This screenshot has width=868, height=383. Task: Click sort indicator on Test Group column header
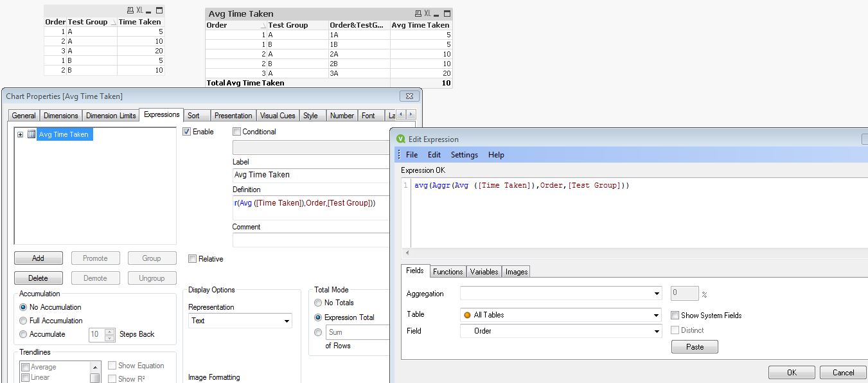tap(113, 22)
